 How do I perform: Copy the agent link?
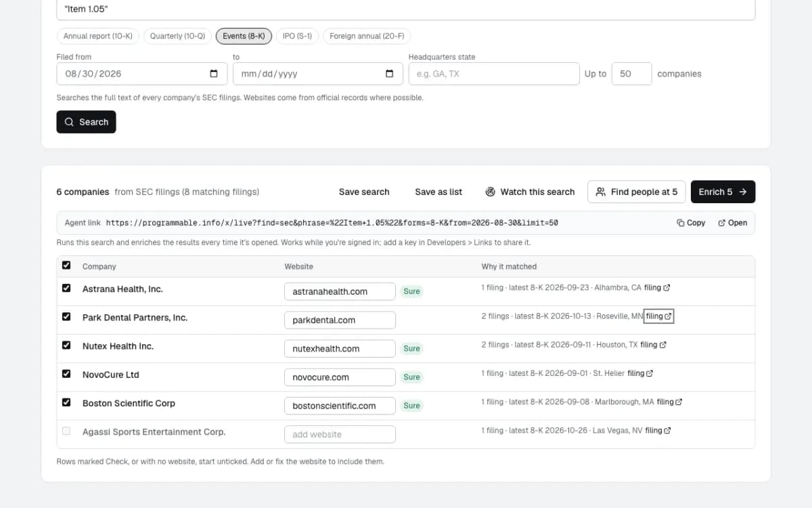pyautogui.click(x=691, y=223)
